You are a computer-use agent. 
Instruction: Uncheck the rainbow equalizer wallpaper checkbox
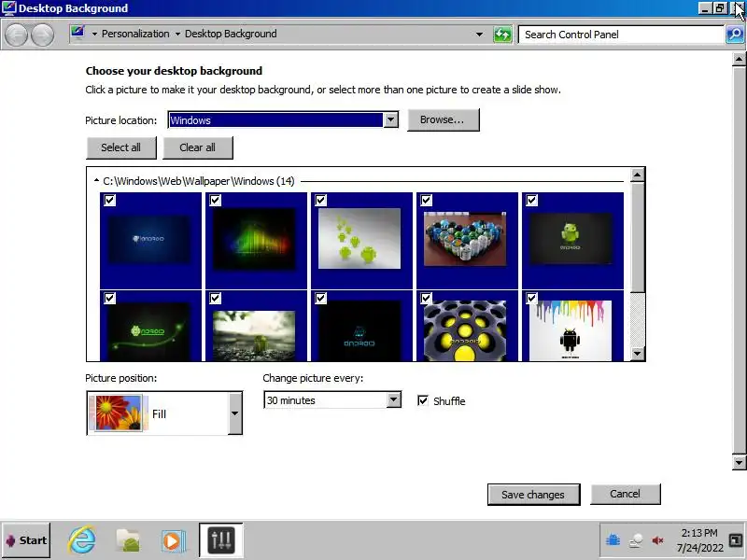pyautogui.click(x=216, y=200)
